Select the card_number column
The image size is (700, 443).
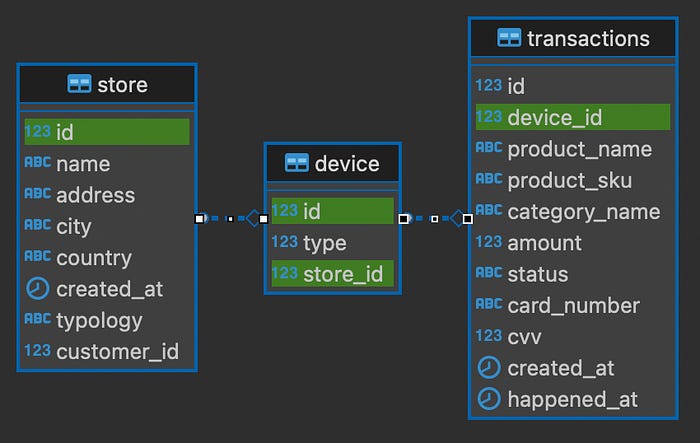pyautogui.click(x=573, y=305)
